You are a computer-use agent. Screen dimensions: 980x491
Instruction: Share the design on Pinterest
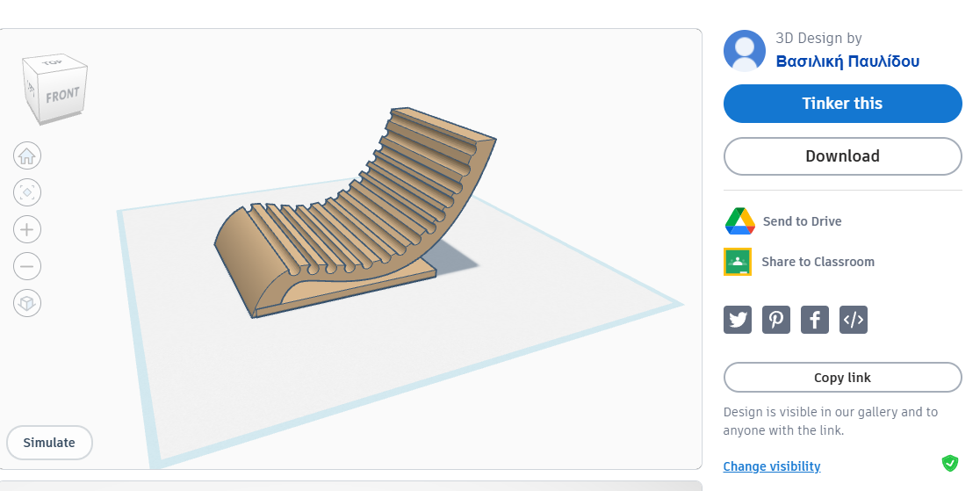point(776,320)
